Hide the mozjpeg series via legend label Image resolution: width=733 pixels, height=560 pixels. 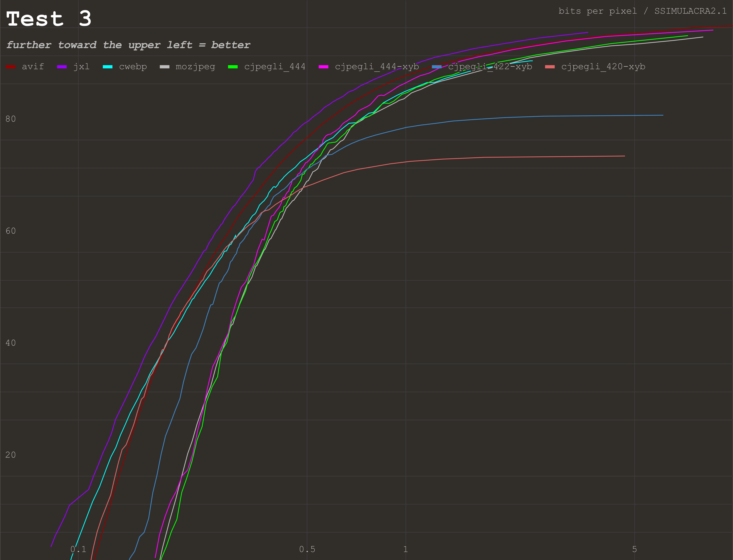click(x=195, y=67)
